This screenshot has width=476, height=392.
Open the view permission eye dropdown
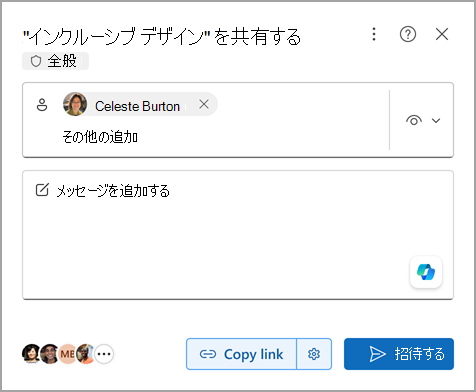point(423,120)
